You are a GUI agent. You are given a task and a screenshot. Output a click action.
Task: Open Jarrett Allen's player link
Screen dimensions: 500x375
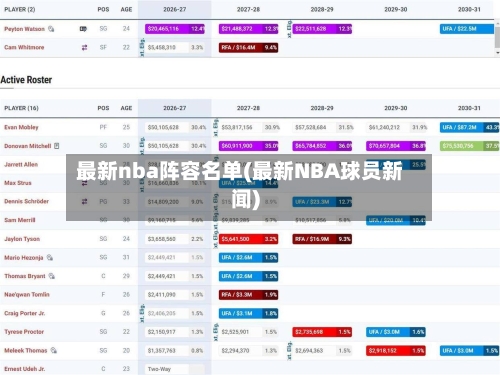[21, 164]
